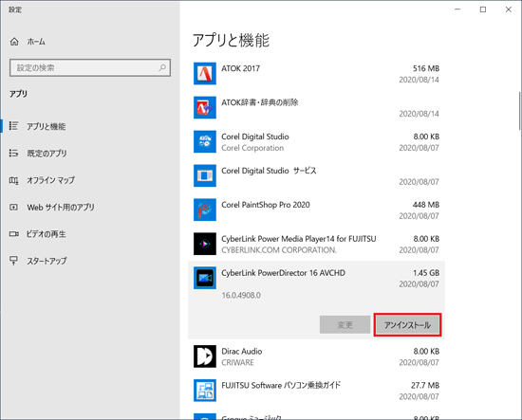Click the オフライン マップ map icon
The height and width of the screenshot is (420, 522).
point(13,180)
